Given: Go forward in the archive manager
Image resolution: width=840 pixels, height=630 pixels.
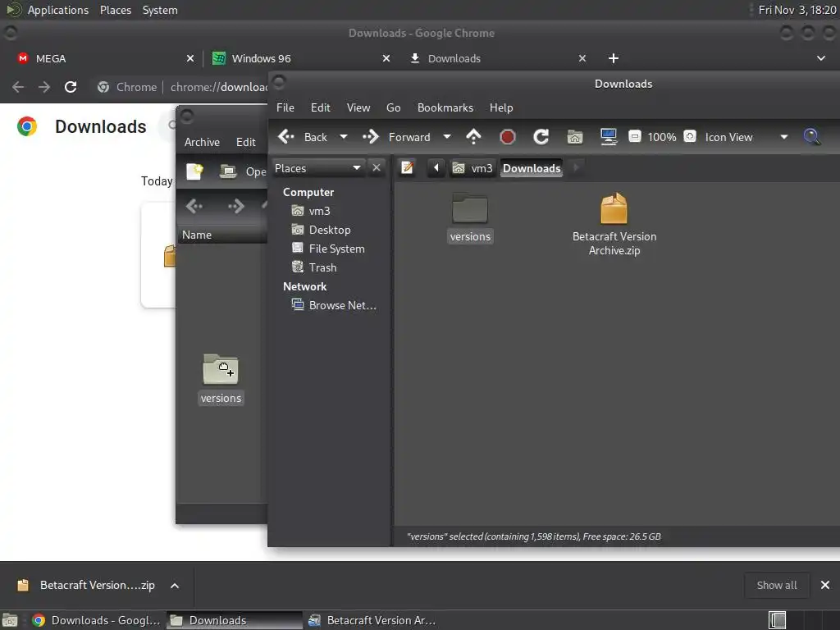Looking at the screenshot, I should pyautogui.click(x=235, y=206).
